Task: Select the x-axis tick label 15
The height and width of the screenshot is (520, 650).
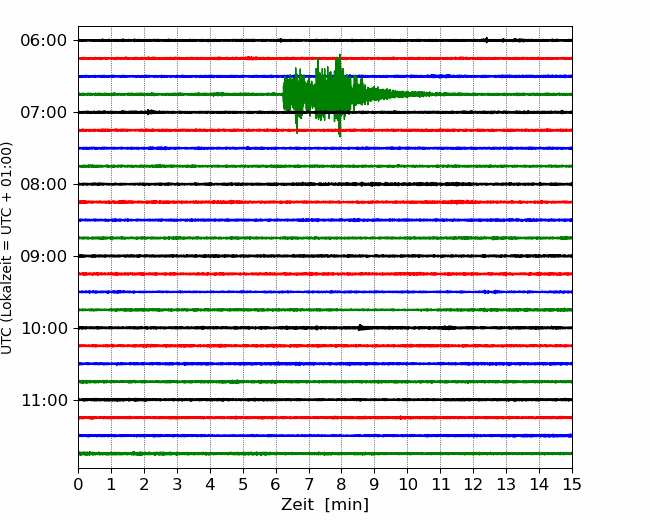Action: (x=572, y=484)
